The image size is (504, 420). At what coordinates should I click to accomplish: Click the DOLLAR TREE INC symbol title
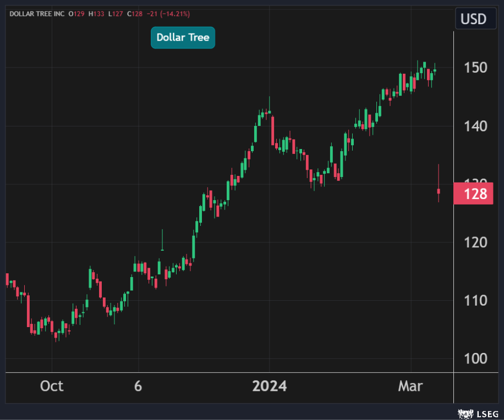[x=36, y=13]
